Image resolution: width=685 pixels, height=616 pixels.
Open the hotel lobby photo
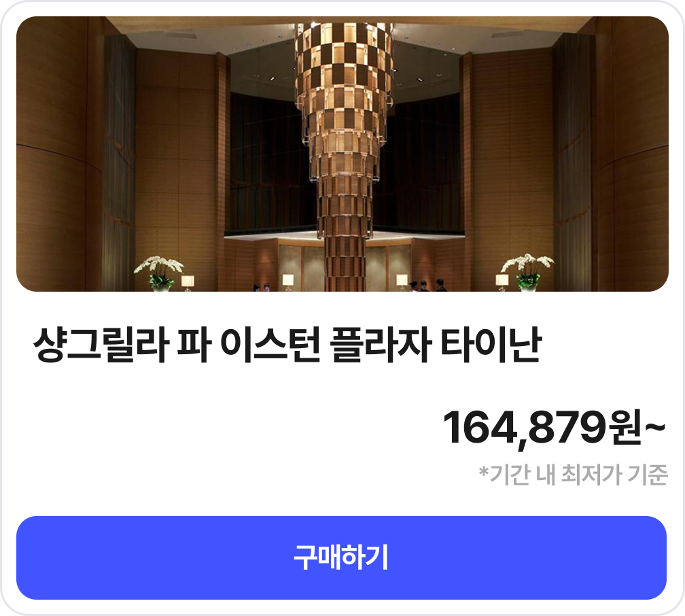coord(342,154)
